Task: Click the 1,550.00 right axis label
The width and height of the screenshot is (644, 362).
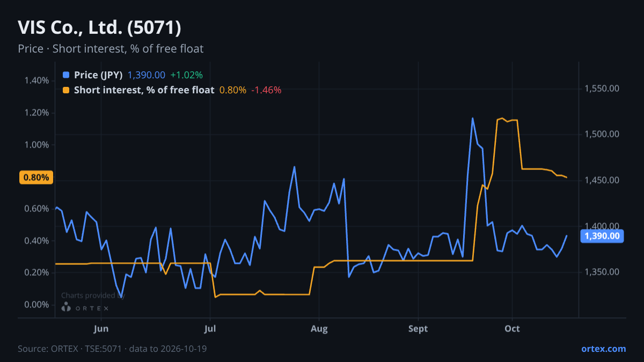Action: tap(601, 88)
